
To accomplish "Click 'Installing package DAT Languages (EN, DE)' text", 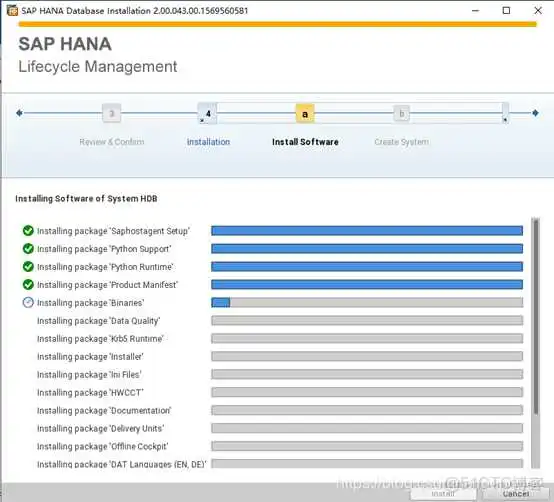I will (121, 464).
